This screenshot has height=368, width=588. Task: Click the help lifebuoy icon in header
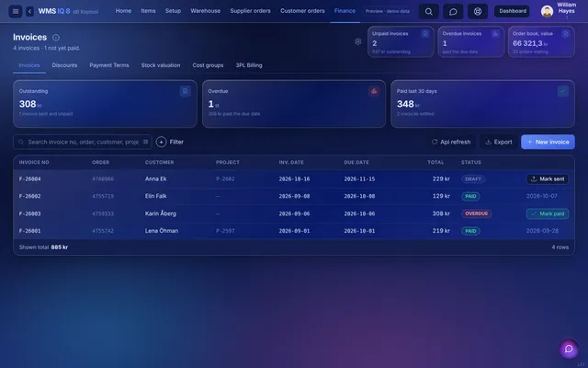click(478, 11)
